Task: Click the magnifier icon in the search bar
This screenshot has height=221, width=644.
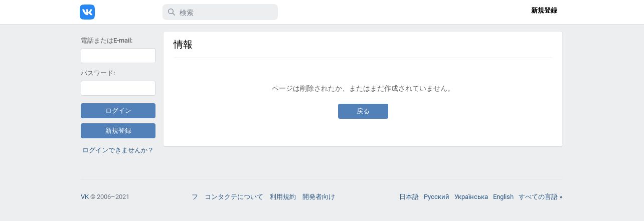Action: click(172, 12)
